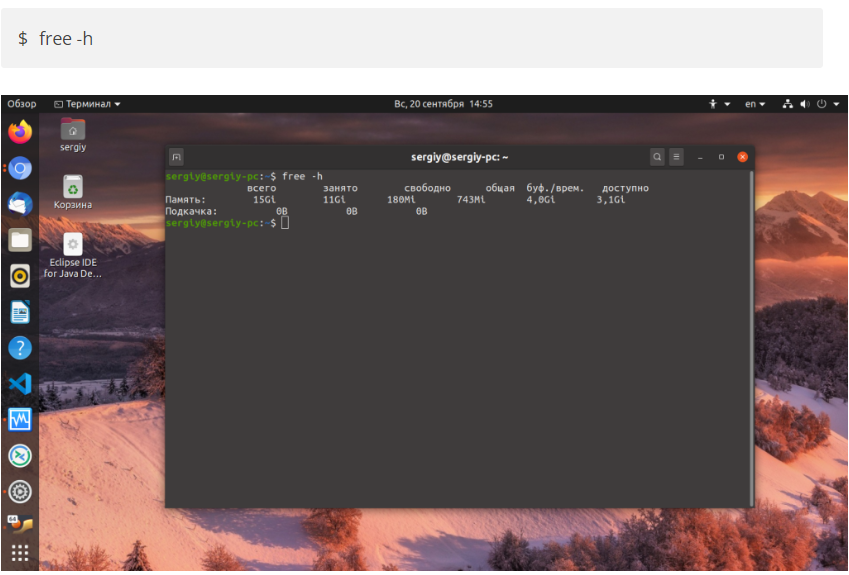This screenshot has height=575, width=849.
Task: Launch Firefox from the dock
Action: click(20, 132)
